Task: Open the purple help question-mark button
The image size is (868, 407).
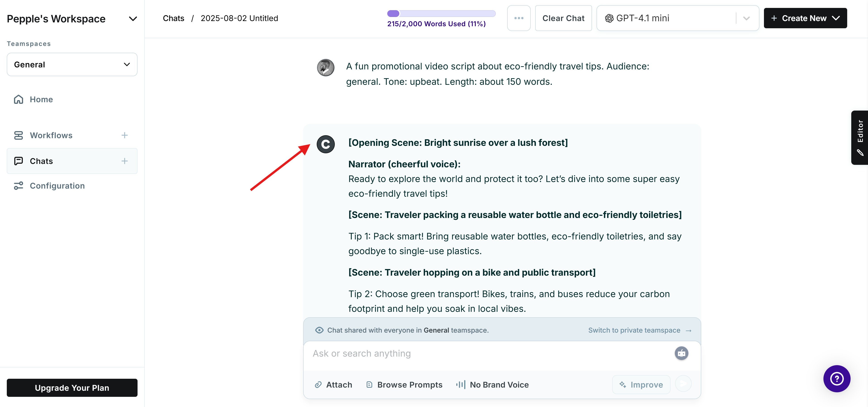Action: pos(836,378)
